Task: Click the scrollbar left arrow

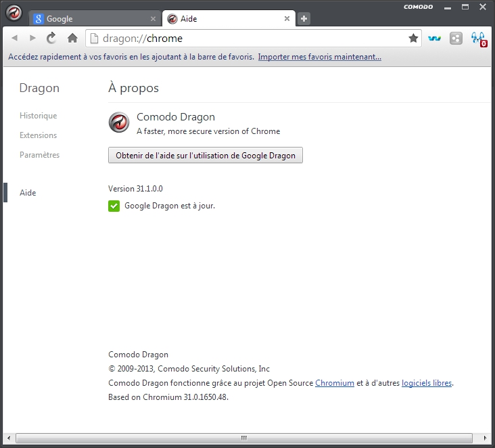Action: click(x=9, y=438)
